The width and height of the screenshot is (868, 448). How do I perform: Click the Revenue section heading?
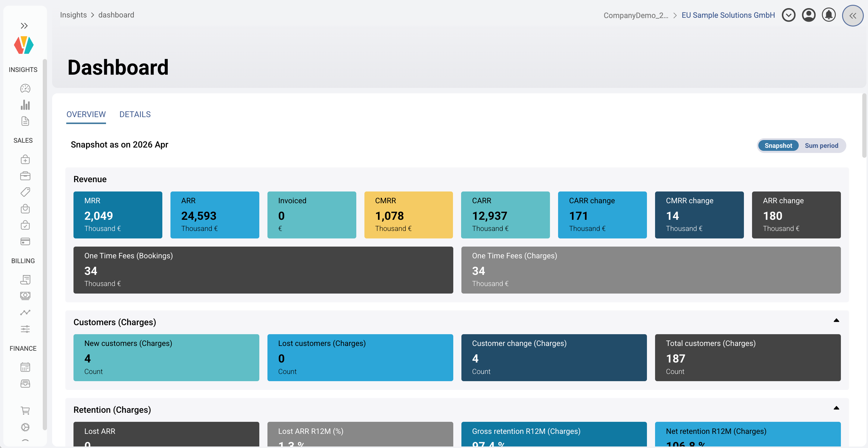coord(90,179)
